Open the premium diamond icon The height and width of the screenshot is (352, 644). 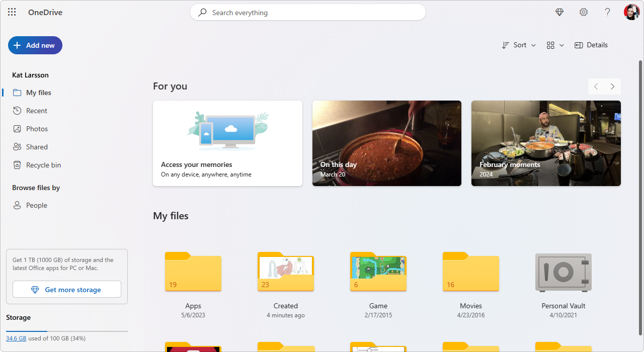559,12
